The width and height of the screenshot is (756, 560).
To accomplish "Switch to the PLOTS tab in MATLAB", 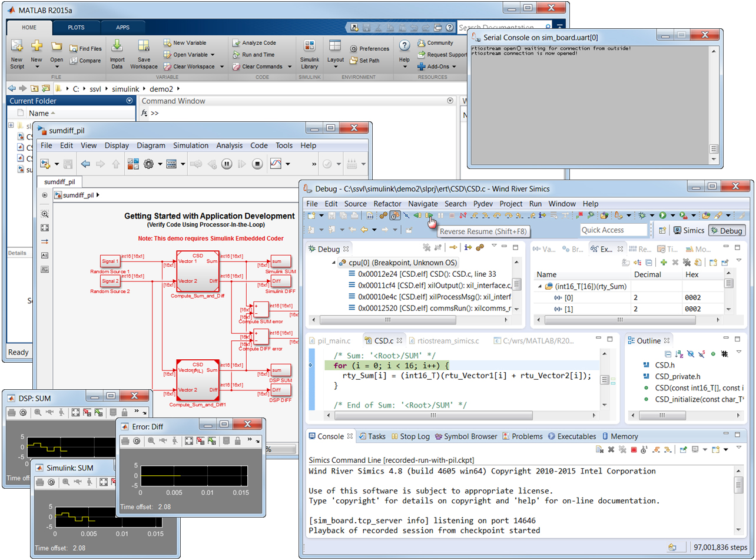I will point(75,27).
